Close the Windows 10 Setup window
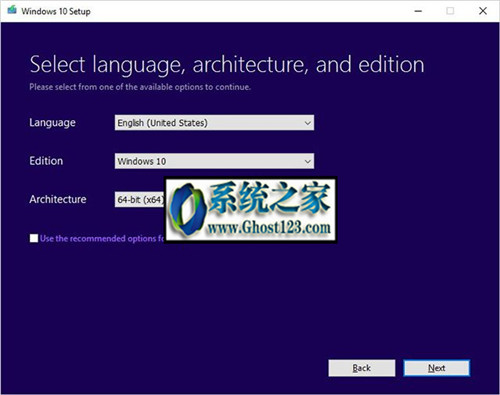Viewport: 500px width, 395px height. click(483, 11)
